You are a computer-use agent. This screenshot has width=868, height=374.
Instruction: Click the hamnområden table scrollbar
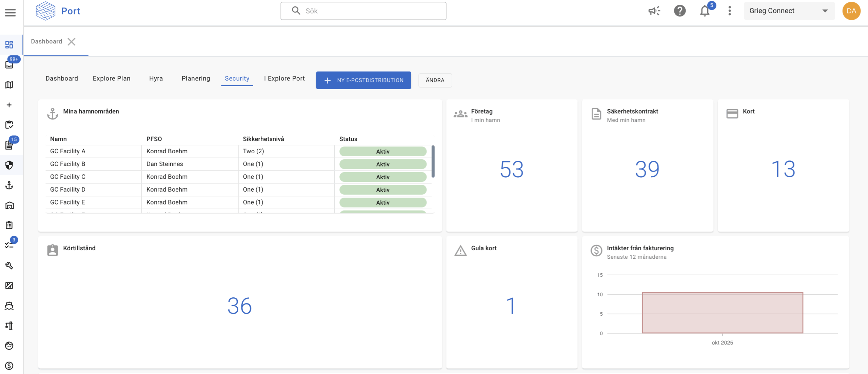coord(433,161)
